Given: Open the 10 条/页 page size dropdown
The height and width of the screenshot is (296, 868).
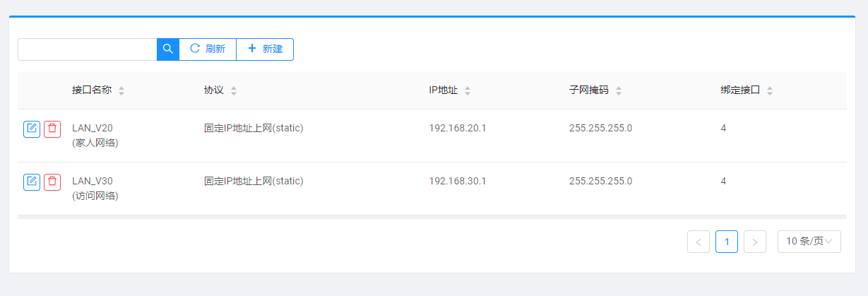Looking at the screenshot, I should pos(809,242).
